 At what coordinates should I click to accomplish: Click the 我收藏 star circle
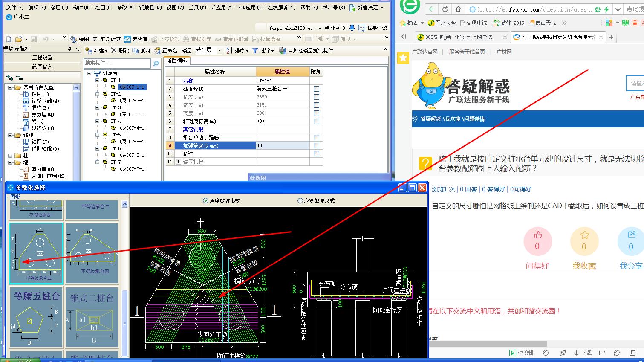[584, 242]
